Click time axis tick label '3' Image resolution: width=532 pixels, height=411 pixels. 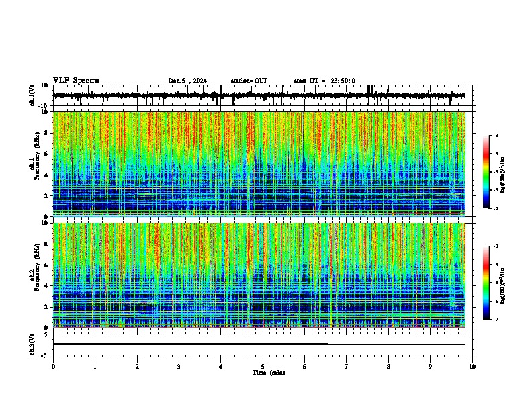pyautogui.click(x=179, y=367)
